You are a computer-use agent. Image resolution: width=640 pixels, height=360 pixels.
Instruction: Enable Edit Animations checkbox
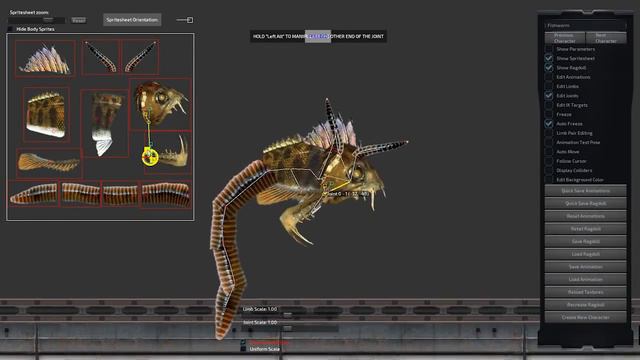click(549, 77)
